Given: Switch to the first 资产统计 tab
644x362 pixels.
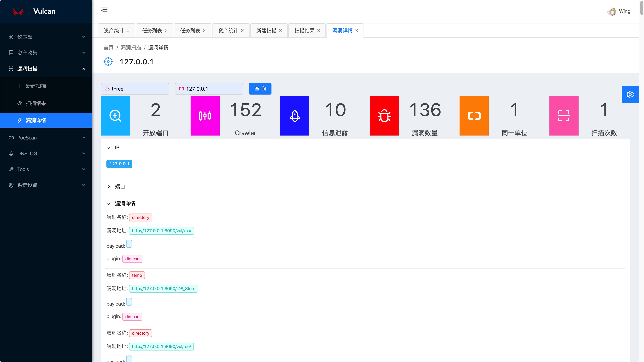Looking at the screenshot, I should click(113, 31).
